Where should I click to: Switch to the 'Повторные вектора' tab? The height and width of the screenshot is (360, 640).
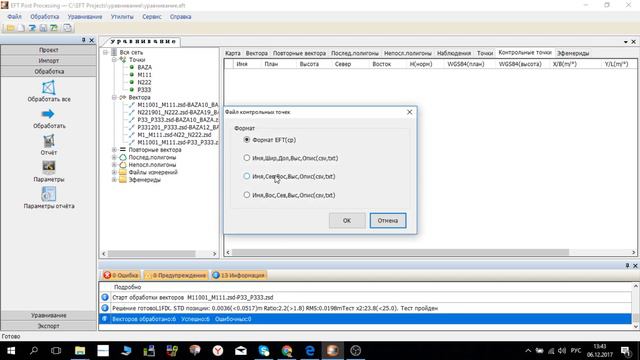click(x=299, y=53)
